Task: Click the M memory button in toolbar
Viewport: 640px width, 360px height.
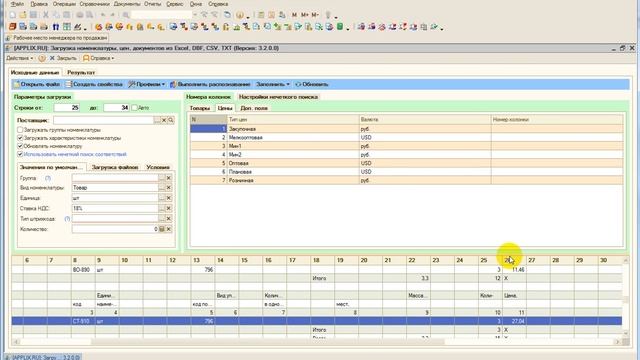Action: click(x=294, y=15)
